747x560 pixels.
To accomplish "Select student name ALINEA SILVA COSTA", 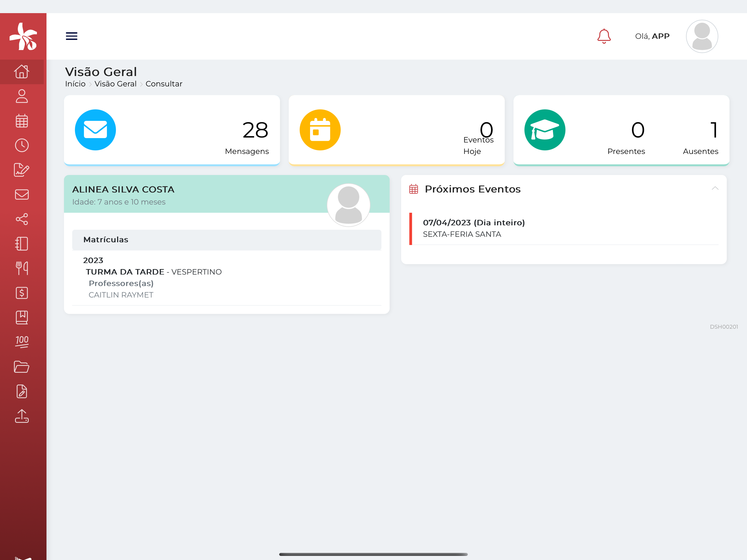I will [x=123, y=189].
